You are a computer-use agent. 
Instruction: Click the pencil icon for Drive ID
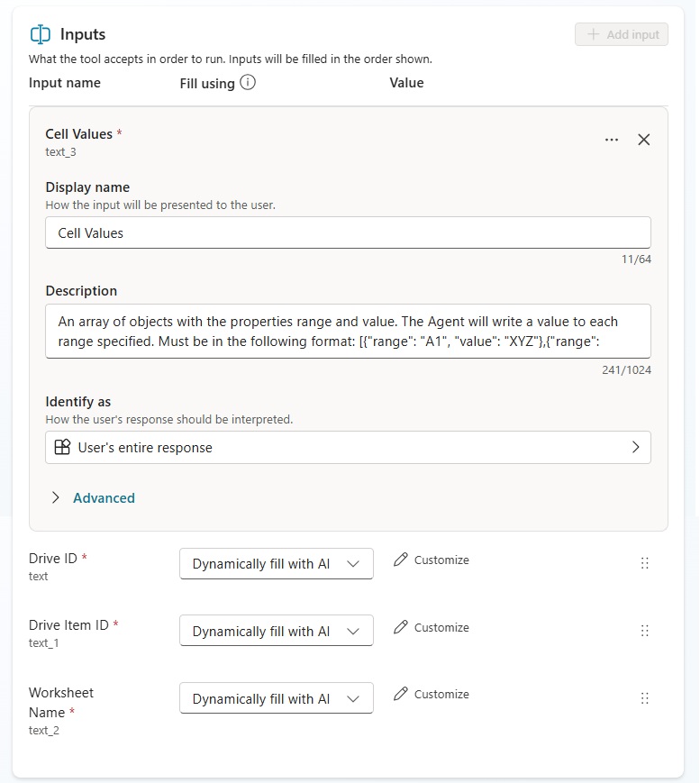[x=401, y=560]
